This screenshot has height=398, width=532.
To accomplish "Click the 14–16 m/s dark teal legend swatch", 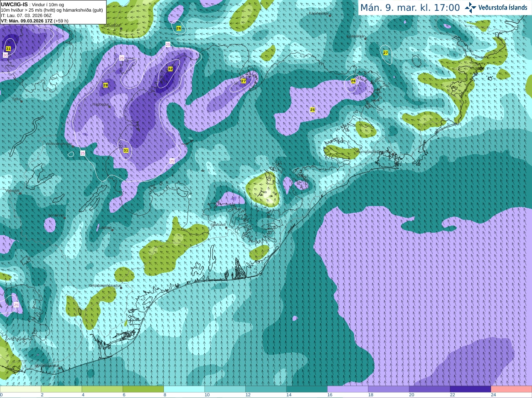I will (307, 389).
